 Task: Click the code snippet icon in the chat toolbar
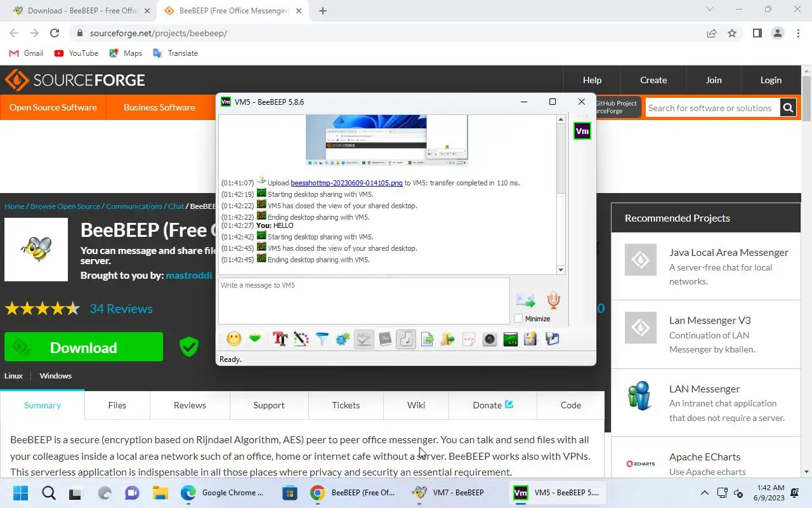(469, 339)
